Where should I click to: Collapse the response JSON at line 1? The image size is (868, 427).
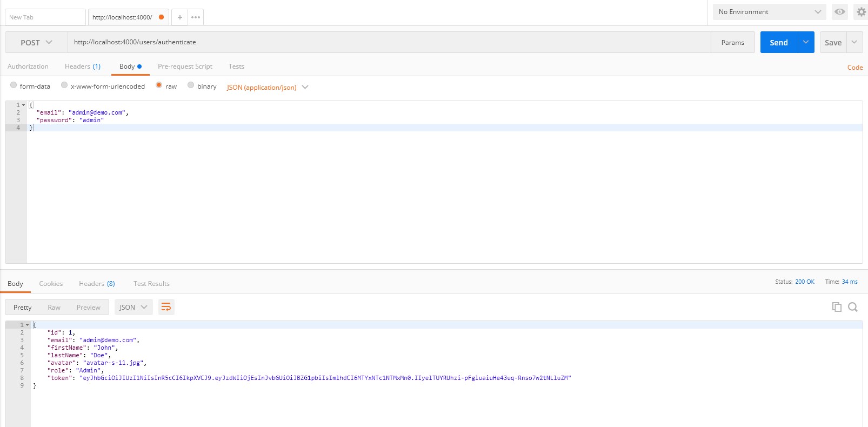(x=28, y=325)
